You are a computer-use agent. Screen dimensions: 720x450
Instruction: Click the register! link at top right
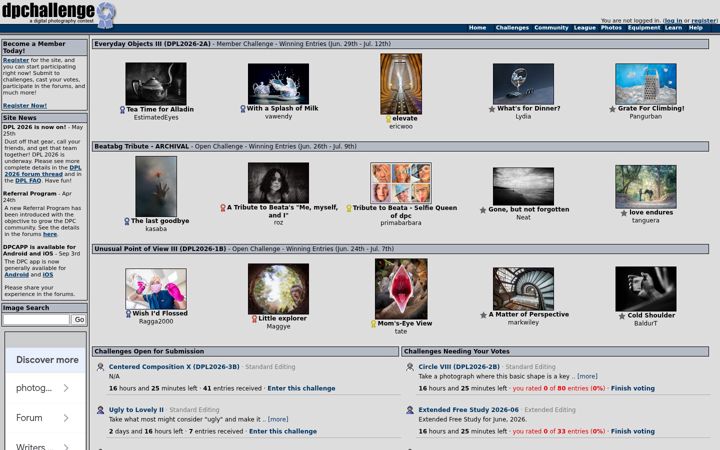704,21
